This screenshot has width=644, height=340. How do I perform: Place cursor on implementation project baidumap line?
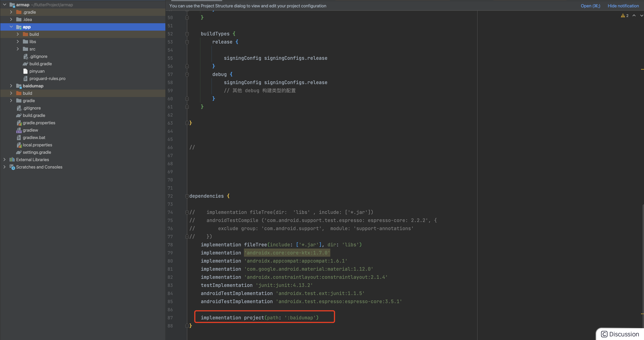click(x=259, y=318)
